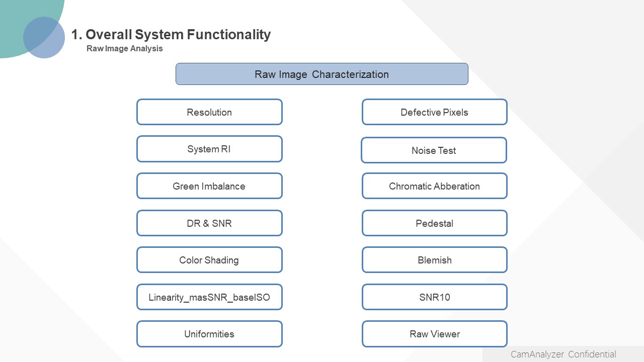Open Linearity_masSNR_baseISO box
644x362 pixels.
(209, 297)
